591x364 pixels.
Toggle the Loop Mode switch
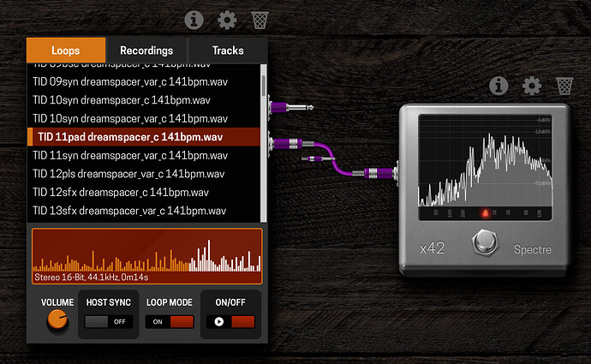click(x=170, y=322)
